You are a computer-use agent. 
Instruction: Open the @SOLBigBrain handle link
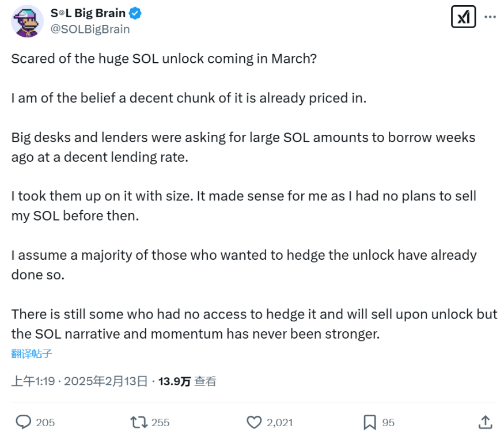click(90, 29)
